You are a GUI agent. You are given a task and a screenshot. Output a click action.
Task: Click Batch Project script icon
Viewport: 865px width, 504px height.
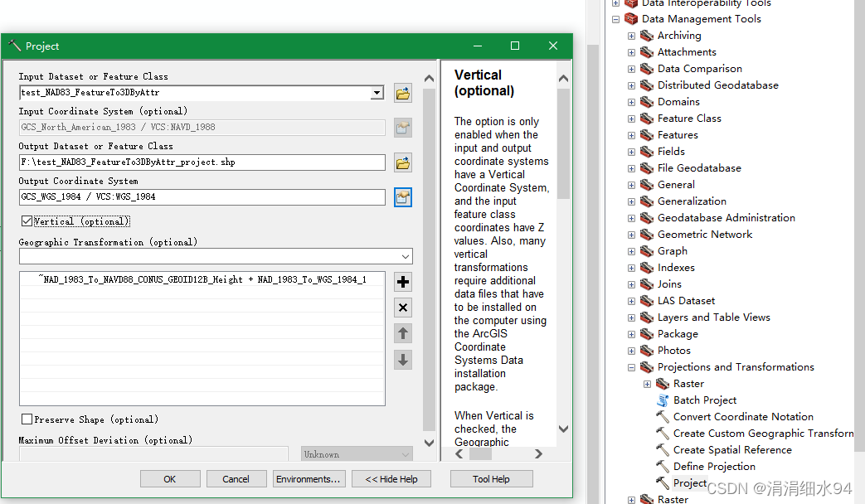pos(663,400)
